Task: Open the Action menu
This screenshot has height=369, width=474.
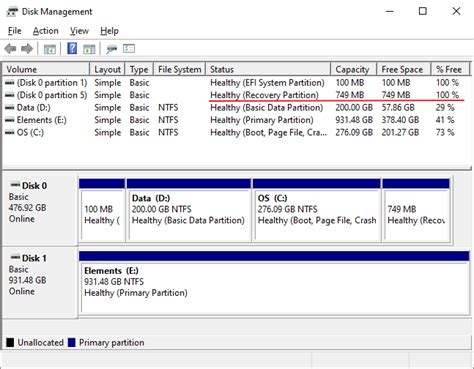Action: pyautogui.click(x=45, y=31)
